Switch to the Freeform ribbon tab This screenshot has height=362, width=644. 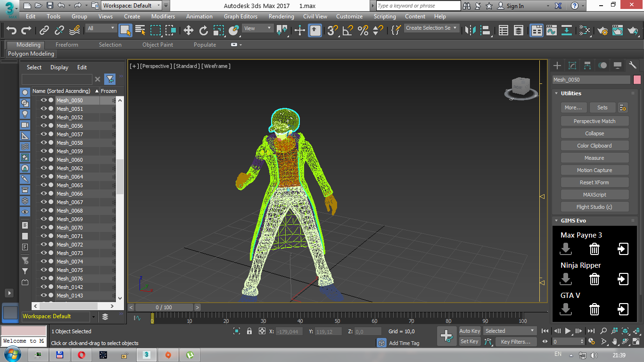click(67, 45)
